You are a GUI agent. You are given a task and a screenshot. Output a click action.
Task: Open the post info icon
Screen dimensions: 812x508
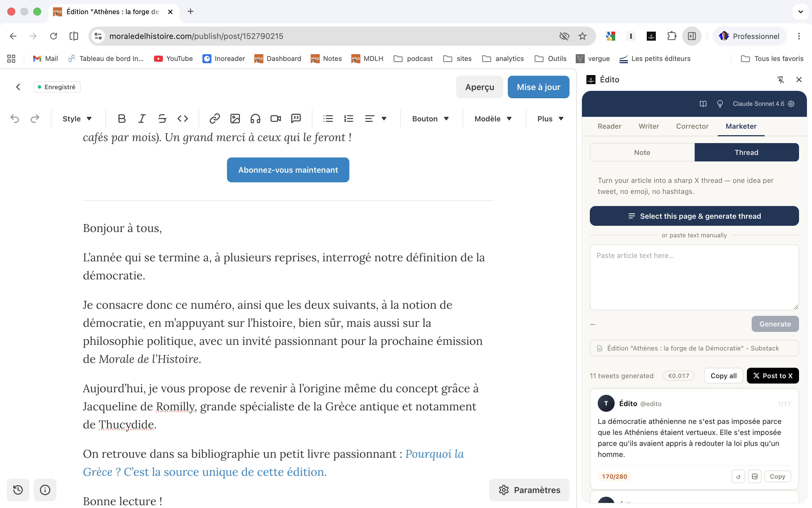tap(45, 490)
